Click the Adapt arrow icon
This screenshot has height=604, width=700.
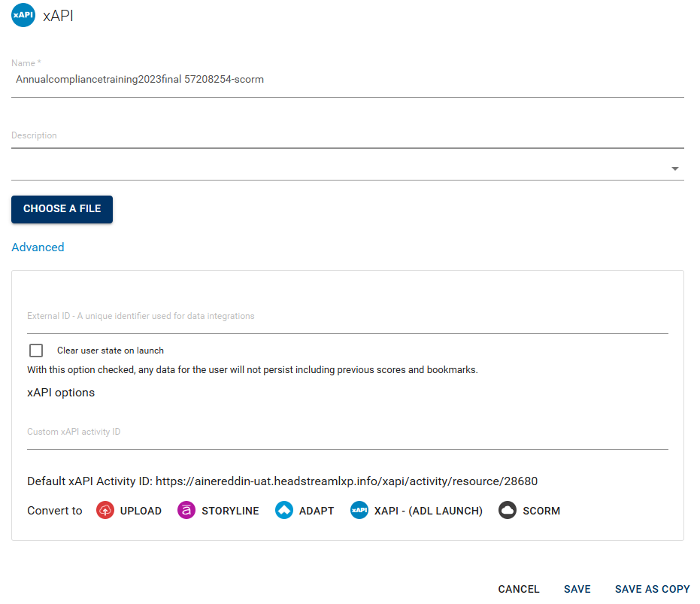pos(283,510)
